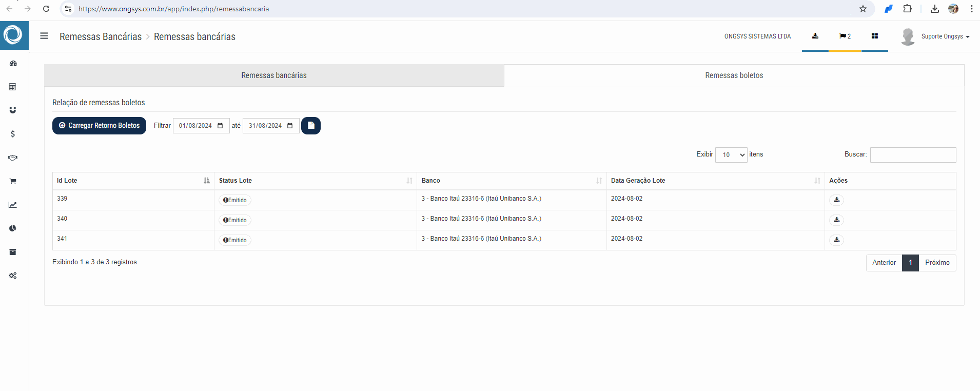Select pagination page 1
980x391 pixels.
910,263
